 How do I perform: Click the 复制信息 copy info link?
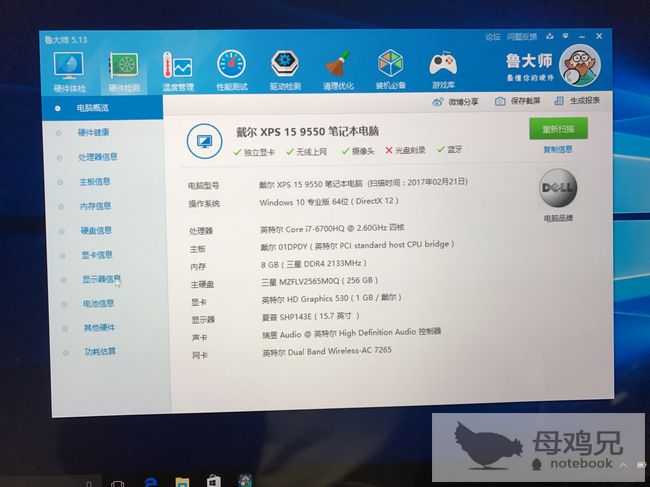[558, 150]
